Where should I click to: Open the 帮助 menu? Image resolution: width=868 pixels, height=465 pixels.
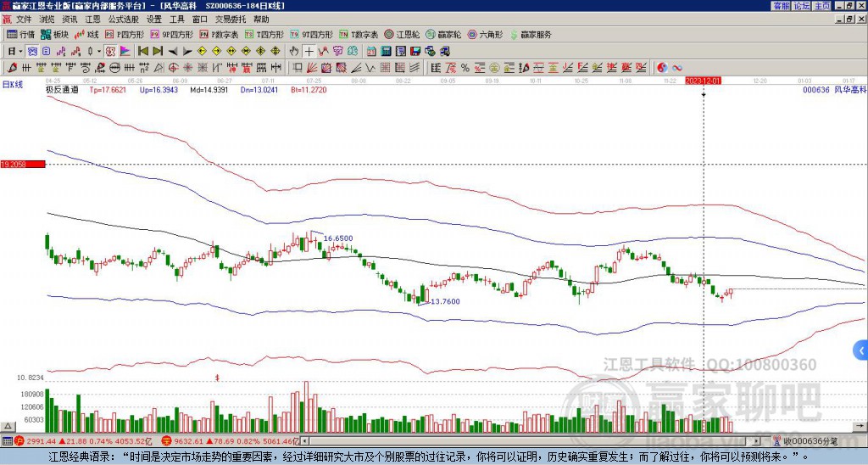tap(261, 20)
